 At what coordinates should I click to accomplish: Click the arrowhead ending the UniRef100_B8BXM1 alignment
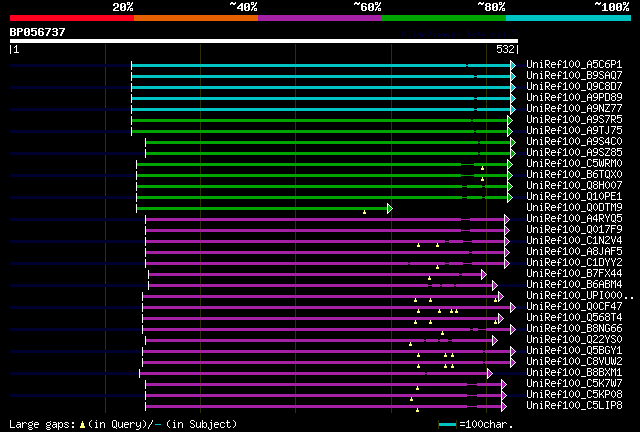point(490,373)
